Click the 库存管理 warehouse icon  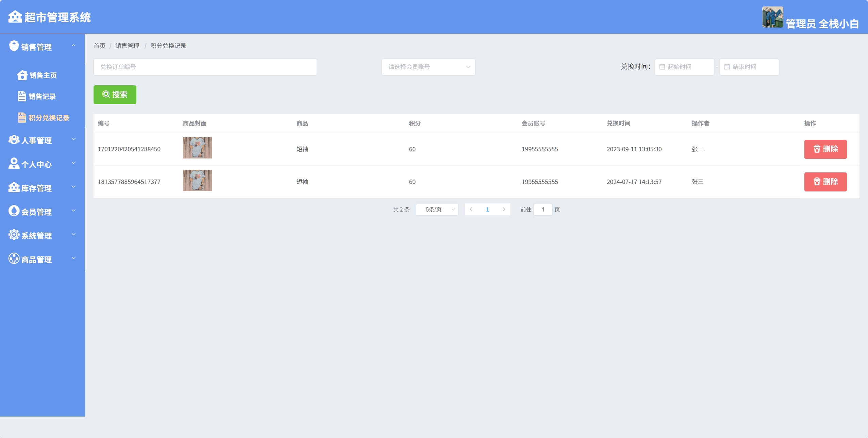click(14, 187)
